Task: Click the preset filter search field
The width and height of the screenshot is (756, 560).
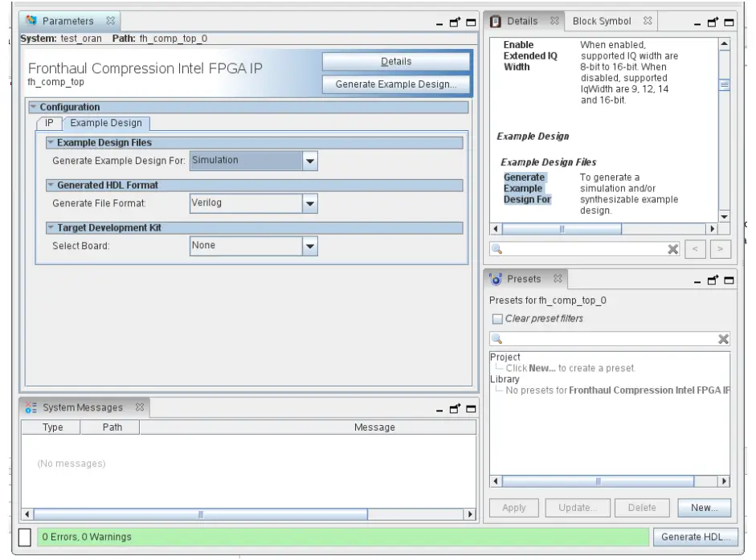Action: point(603,338)
